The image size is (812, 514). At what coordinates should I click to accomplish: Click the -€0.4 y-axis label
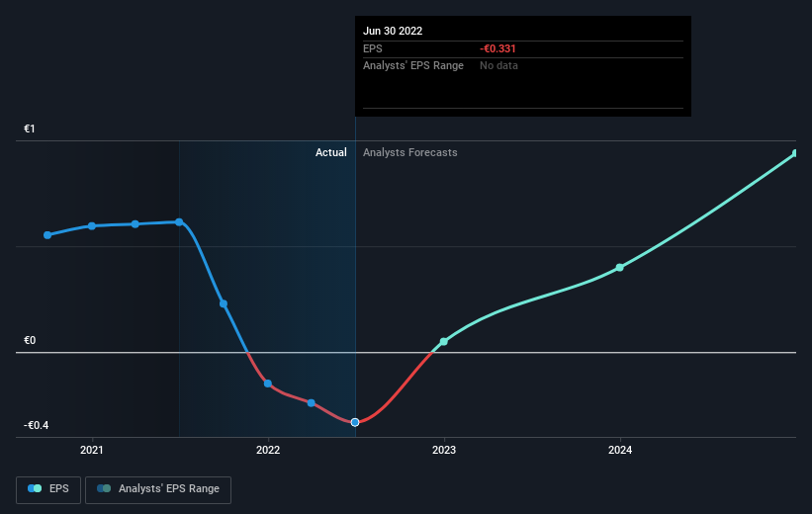[x=37, y=425]
